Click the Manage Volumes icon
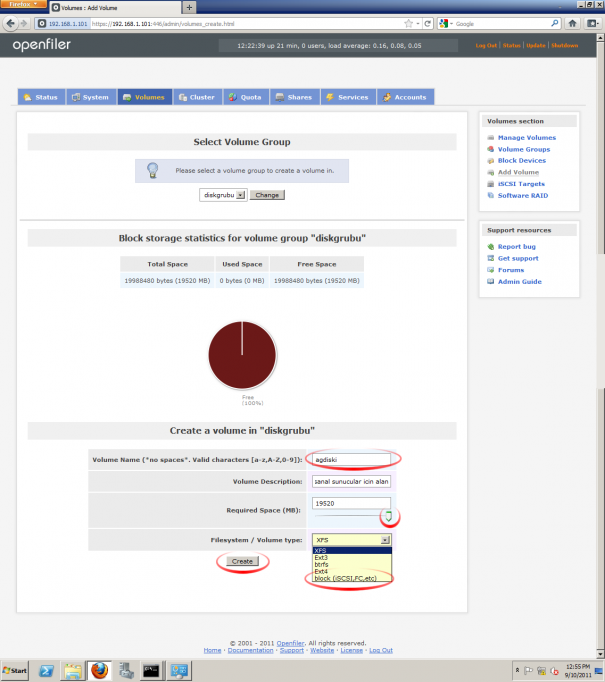605x682 pixels. 491,137
